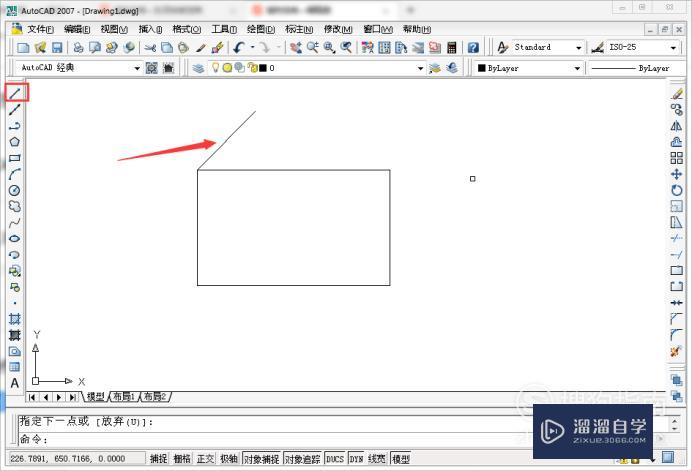Open the 编辑(E) menu

click(77, 29)
